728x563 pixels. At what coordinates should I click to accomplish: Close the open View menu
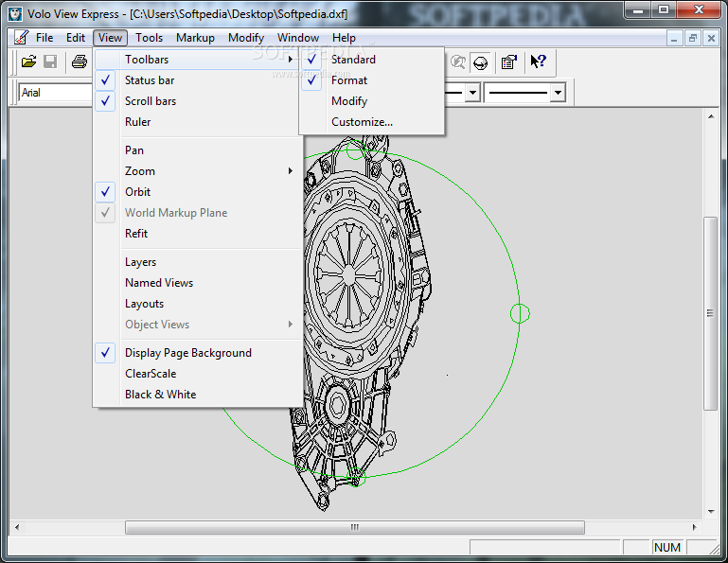(110, 38)
